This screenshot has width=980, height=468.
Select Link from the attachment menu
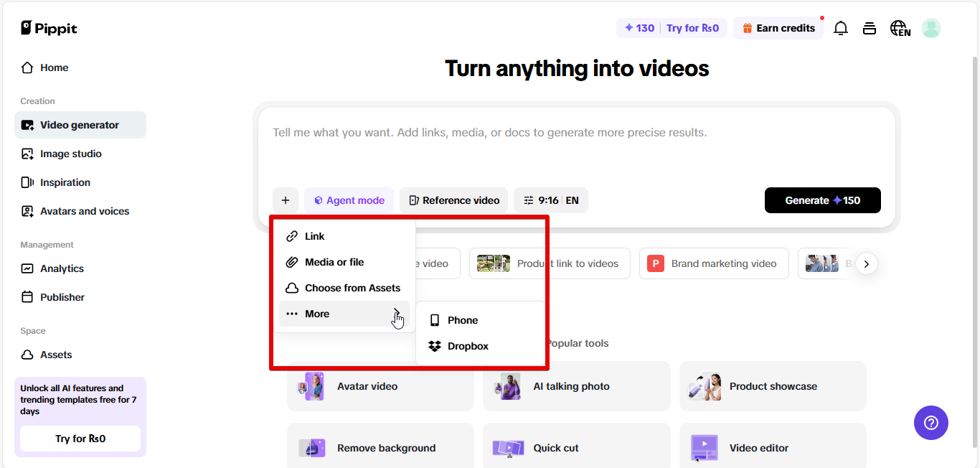pos(314,235)
